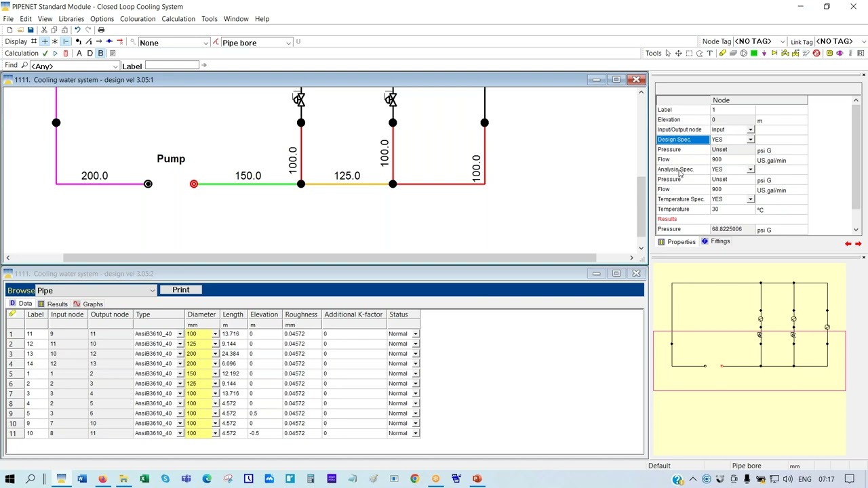Open the Input/Output node dropdown

(x=750, y=129)
